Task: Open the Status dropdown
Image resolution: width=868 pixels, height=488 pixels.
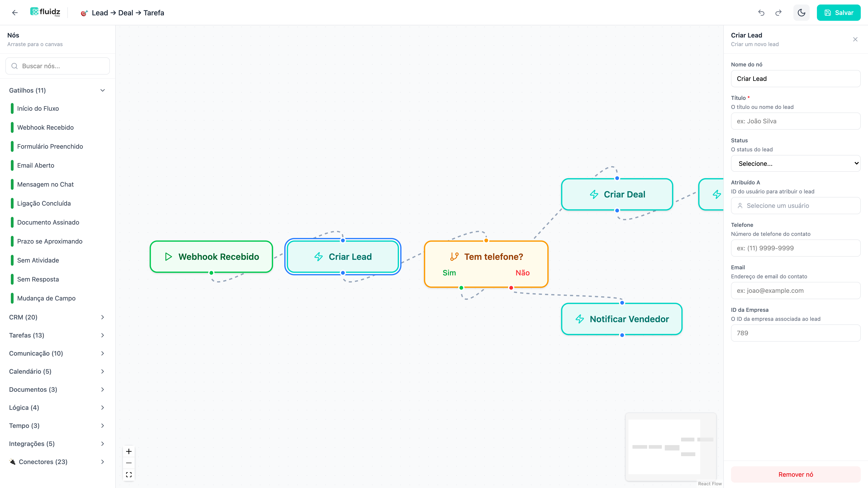Action: tap(795, 164)
